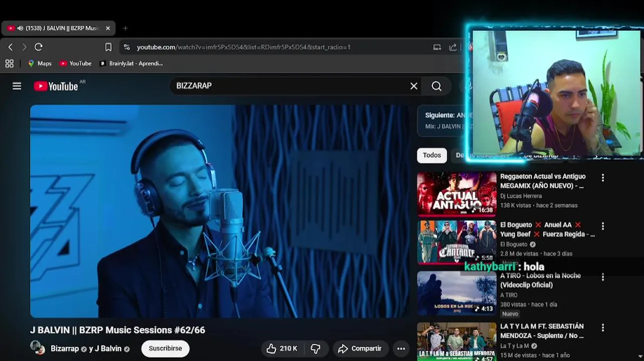Image resolution: width=644 pixels, height=361 pixels.
Task: Dislike the video
Action: click(x=315, y=348)
